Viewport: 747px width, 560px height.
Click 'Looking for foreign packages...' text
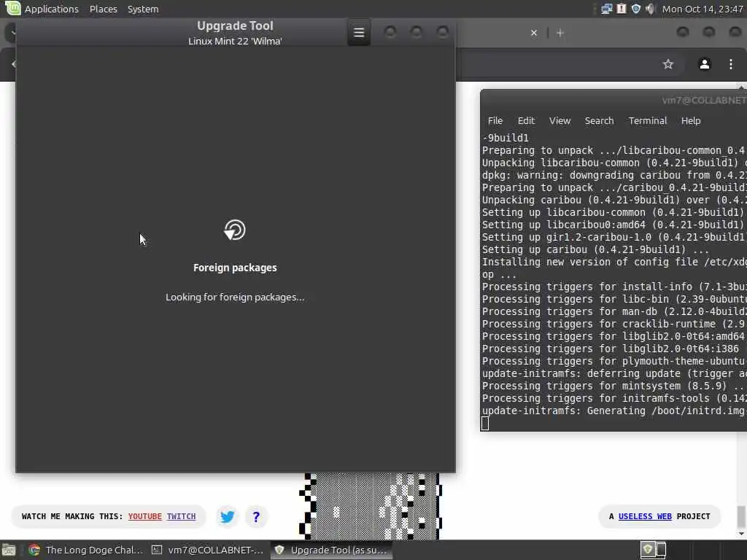[235, 297]
